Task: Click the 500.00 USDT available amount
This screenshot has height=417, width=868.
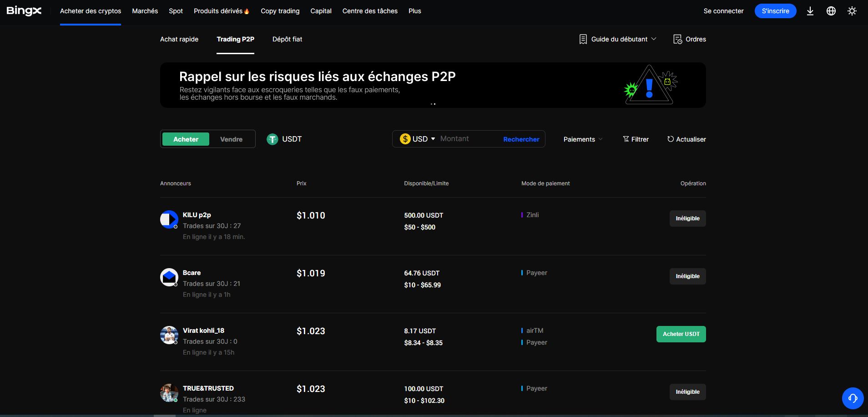Action: 424,215
